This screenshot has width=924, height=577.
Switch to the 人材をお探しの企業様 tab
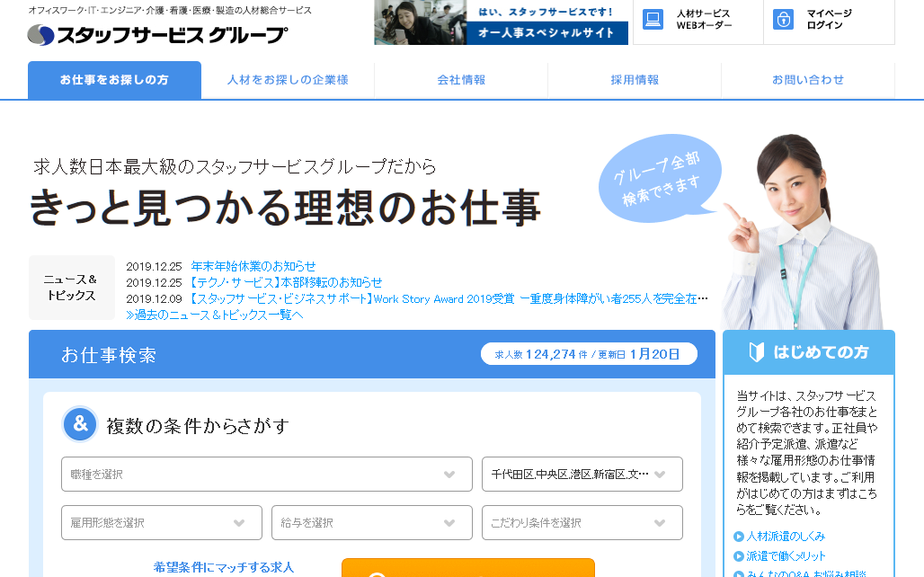[x=288, y=80]
